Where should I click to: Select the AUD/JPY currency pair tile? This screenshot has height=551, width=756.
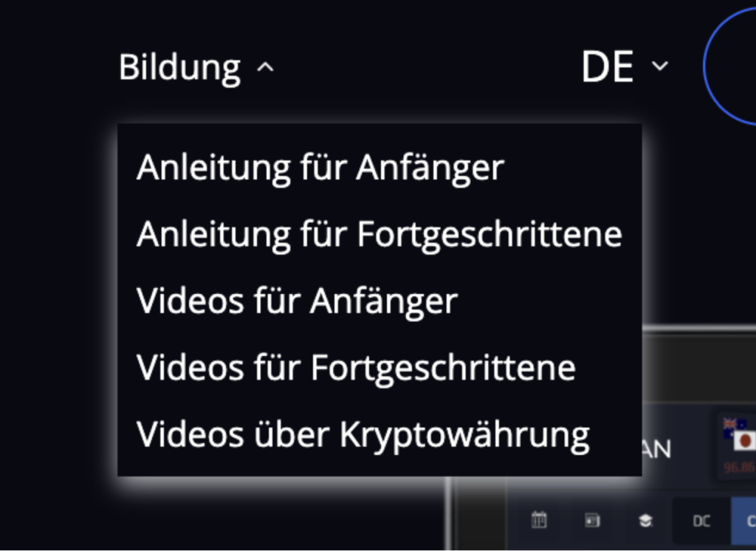click(737, 446)
